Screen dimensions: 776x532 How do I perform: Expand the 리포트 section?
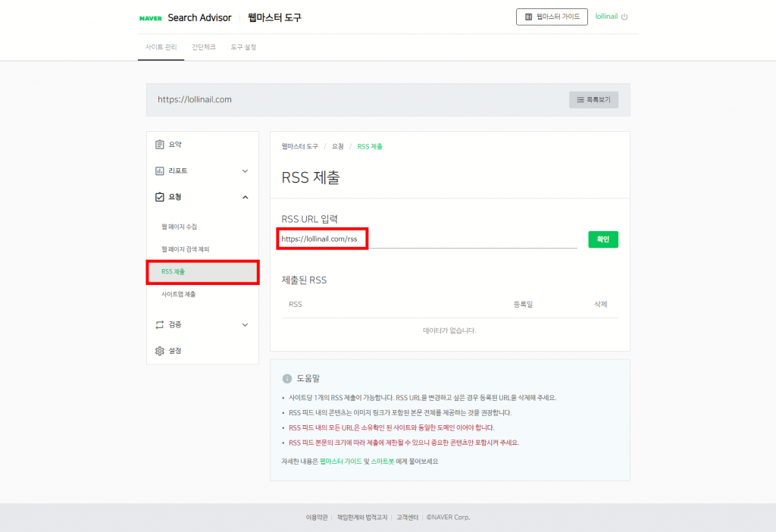click(244, 171)
